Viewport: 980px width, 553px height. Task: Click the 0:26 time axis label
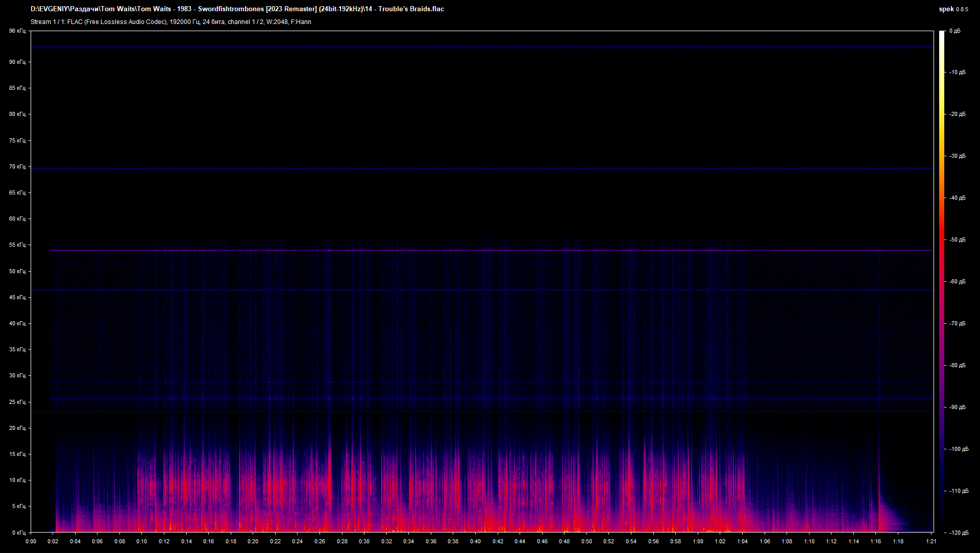320,542
